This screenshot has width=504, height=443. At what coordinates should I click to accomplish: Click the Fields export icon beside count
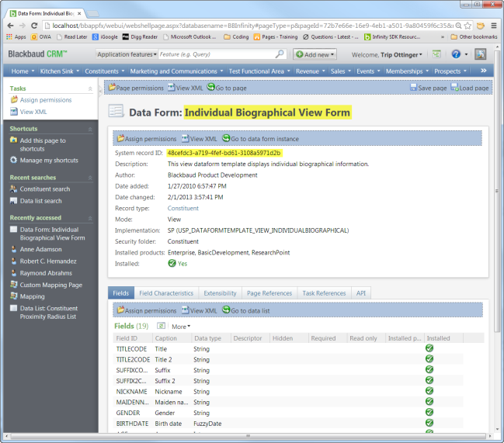(162, 326)
